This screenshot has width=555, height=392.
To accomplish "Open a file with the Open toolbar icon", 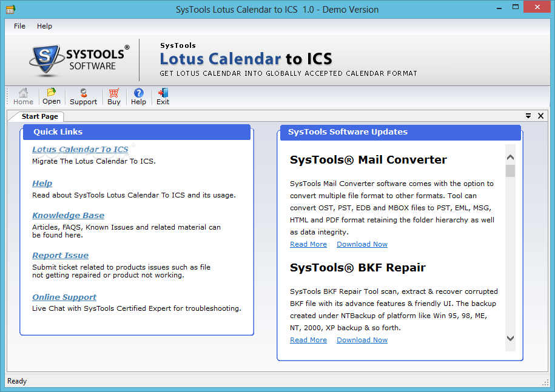I will point(52,96).
